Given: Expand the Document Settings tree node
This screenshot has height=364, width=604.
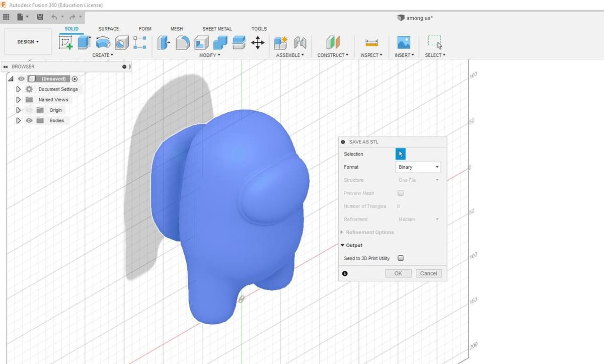Looking at the screenshot, I should [19, 89].
